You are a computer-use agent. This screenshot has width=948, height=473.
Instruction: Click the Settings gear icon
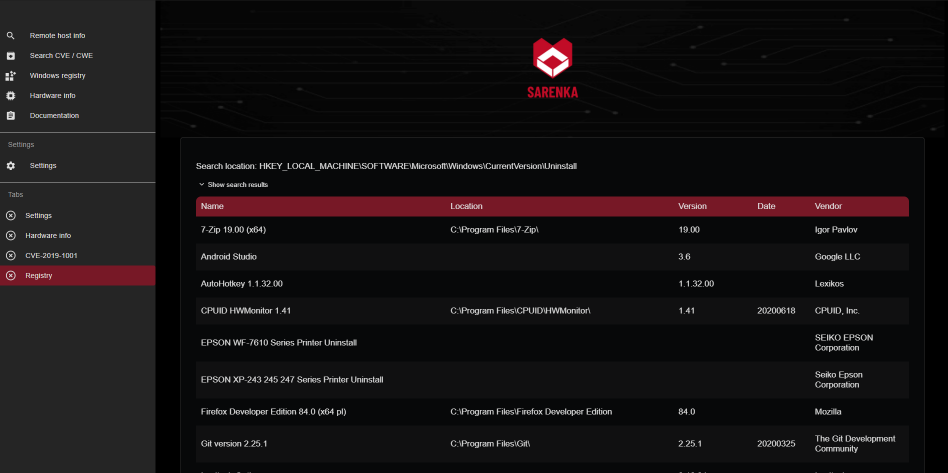point(10,166)
